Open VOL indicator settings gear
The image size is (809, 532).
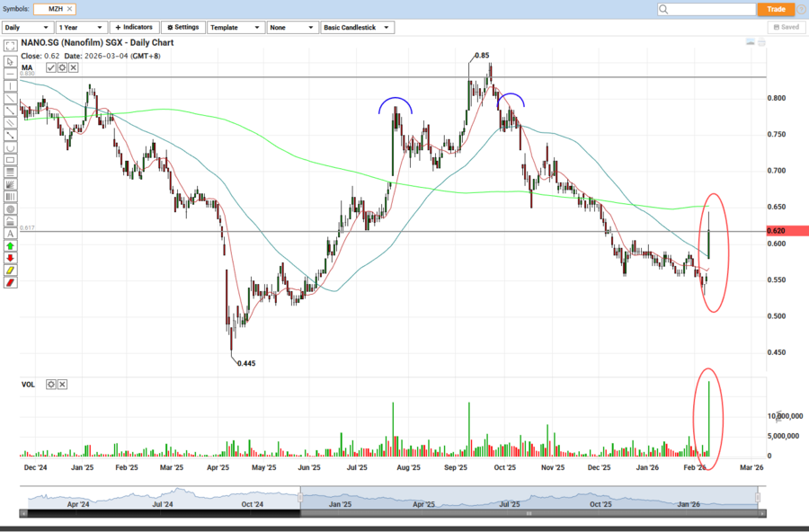pyautogui.click(x=51, y=385)
